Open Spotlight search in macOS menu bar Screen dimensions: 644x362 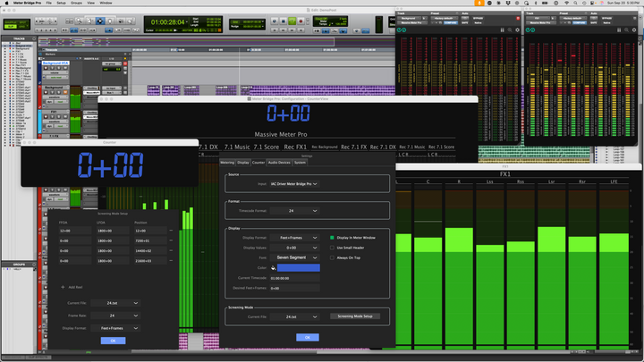point(575,3)
